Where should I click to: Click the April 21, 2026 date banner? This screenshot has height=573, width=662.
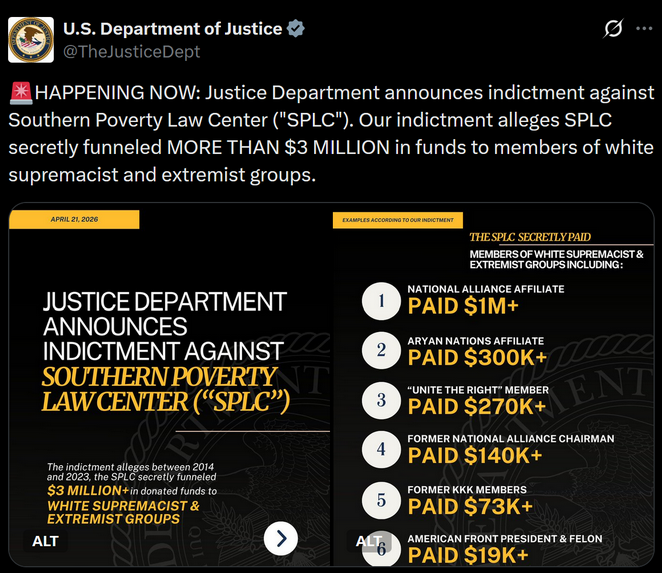(x=74, y=219)
